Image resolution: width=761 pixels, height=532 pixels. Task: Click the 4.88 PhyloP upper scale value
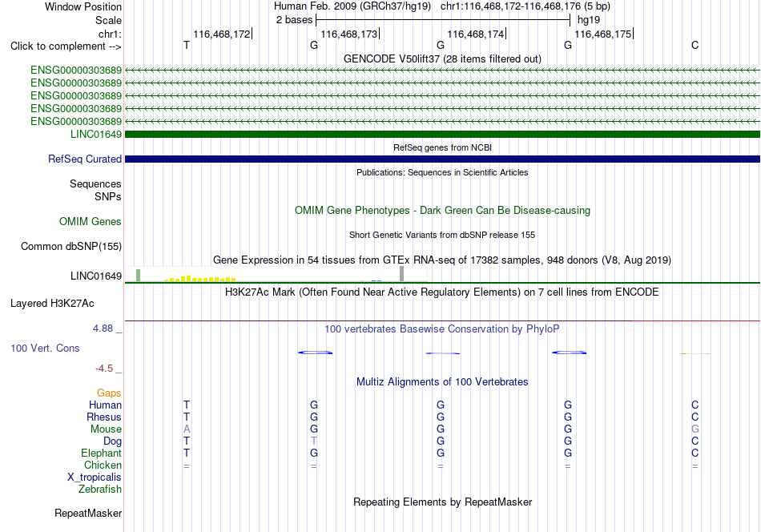pyautogui.click(x=103, y=328)
